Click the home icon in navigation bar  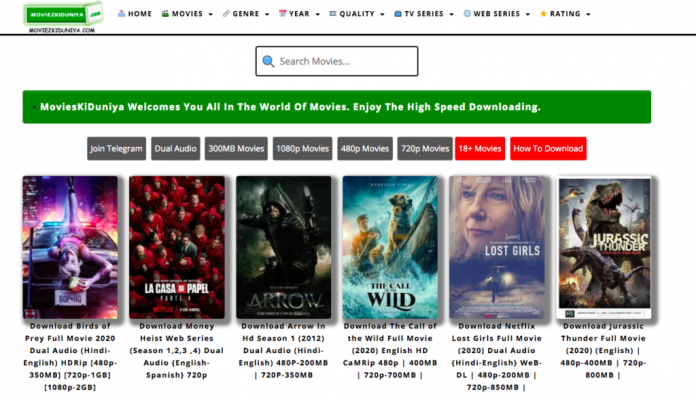[122, 14]
